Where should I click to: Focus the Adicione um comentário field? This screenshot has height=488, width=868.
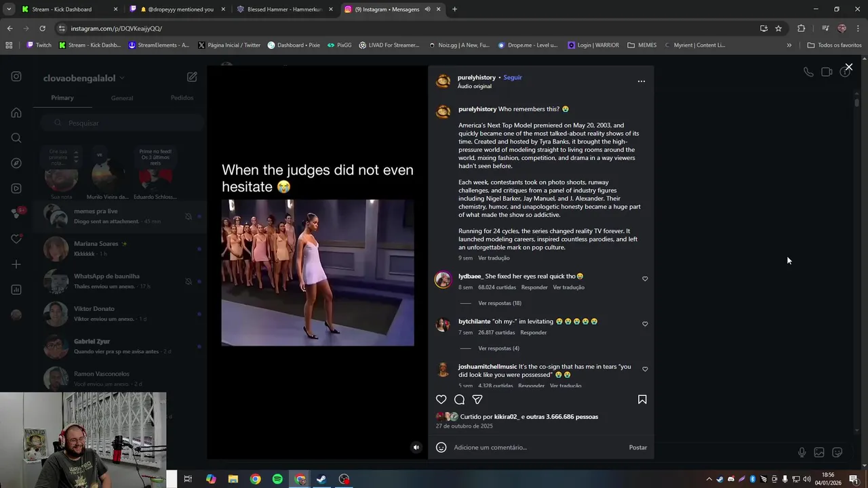tap(536, 447)
